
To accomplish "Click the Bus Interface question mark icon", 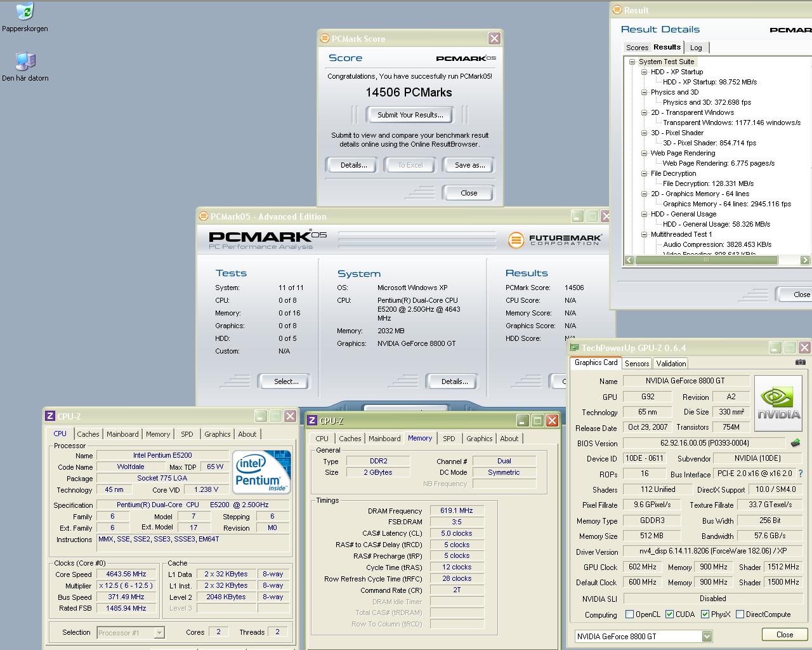I will point(801,474).
